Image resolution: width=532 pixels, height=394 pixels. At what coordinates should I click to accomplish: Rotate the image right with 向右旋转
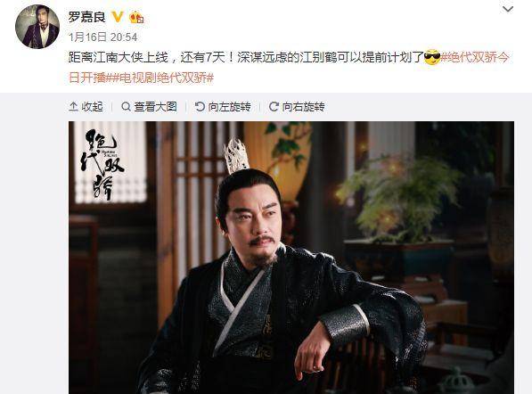point(297,107)
